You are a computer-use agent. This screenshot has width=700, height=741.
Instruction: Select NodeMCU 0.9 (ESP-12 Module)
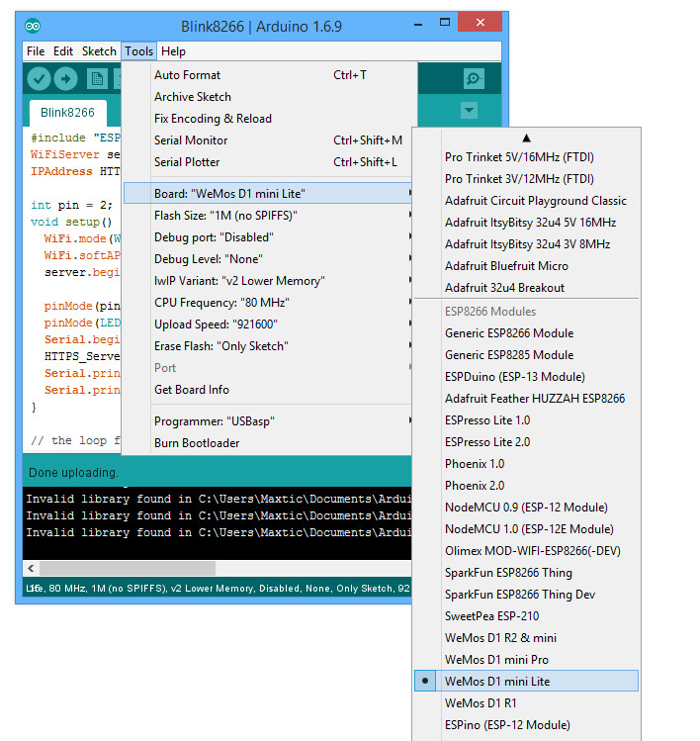coord(526,508)
